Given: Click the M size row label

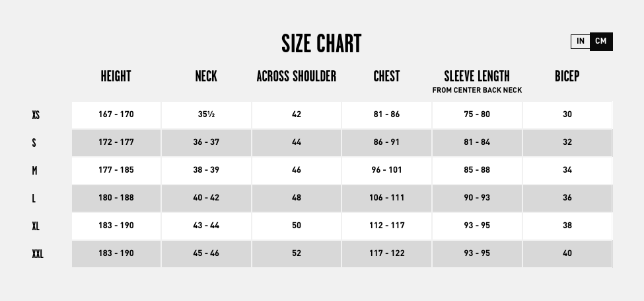Looking at the screenshot, I should (34, 170).
